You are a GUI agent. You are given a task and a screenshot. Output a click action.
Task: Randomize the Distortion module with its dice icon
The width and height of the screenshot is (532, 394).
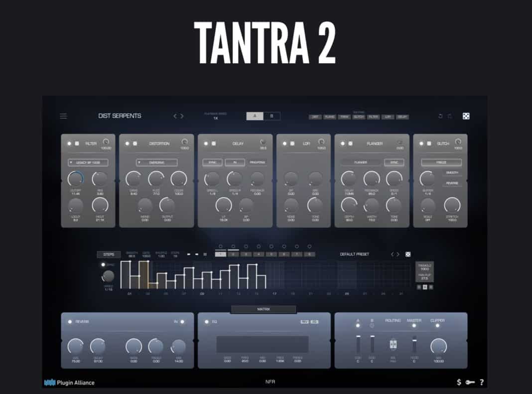click(x=135, y=143)
